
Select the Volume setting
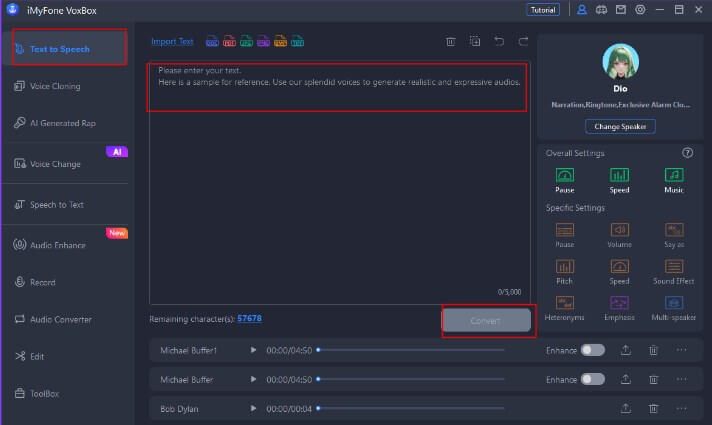[619, 235]
